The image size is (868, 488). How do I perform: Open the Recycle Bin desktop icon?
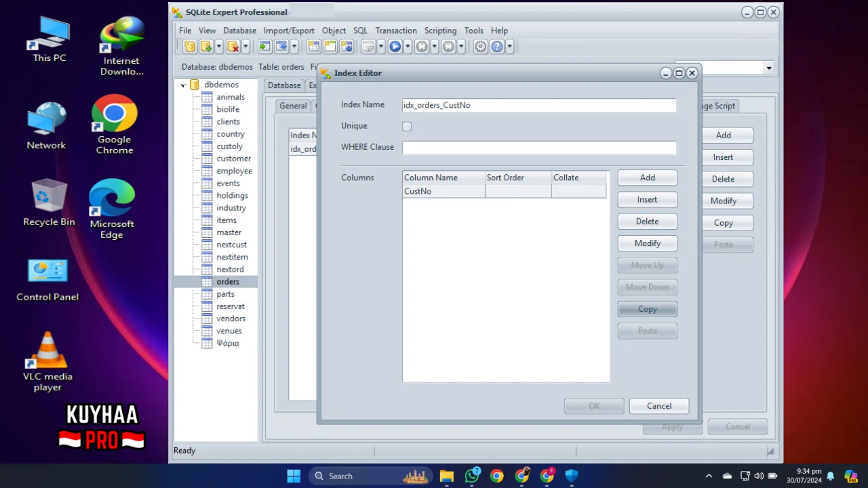click(x=49, y=203)
